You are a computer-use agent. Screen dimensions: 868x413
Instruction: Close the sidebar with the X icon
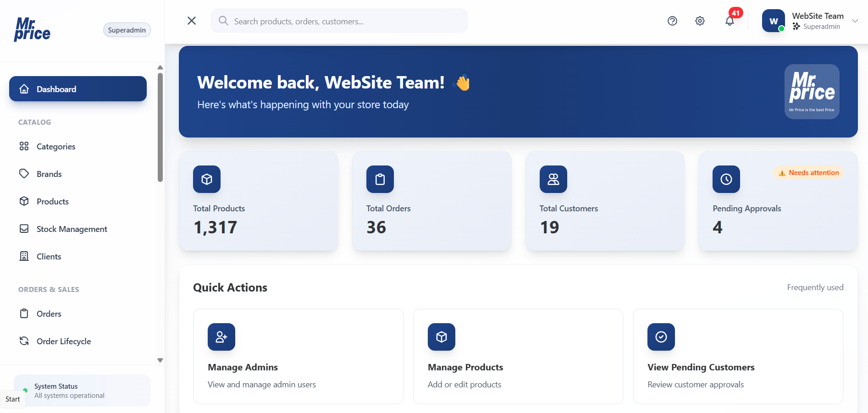coord(192,21)
